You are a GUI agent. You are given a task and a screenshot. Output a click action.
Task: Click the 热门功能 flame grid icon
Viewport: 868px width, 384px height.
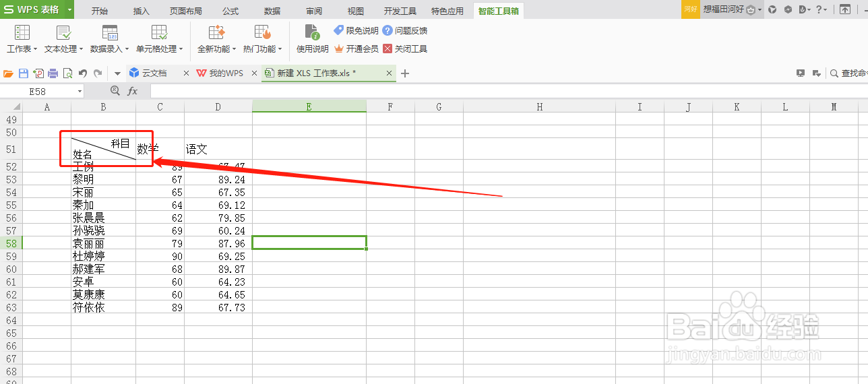pyautogui.click(x=263, y=32)
